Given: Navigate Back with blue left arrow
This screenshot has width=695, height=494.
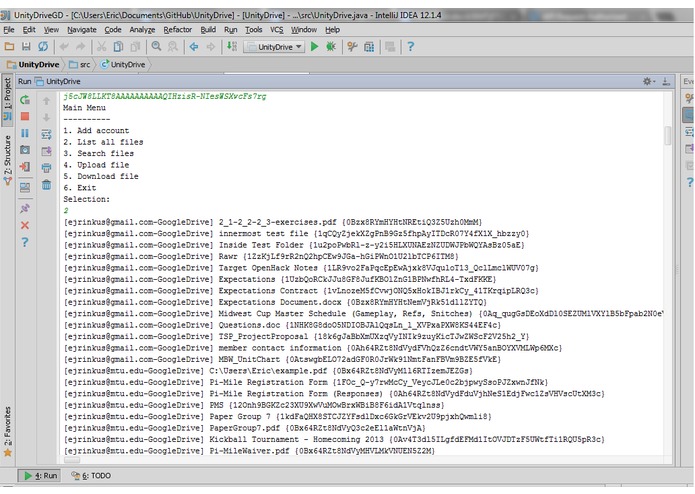Looking at the screenshot, I should point(194,47).
